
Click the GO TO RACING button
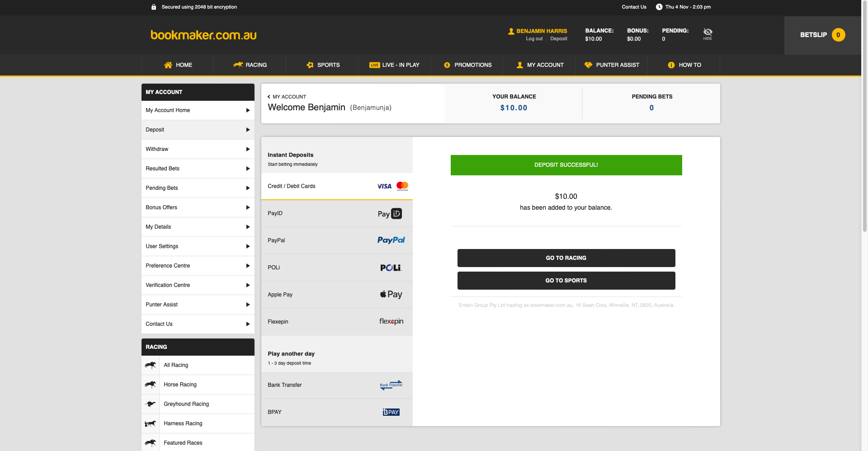click(x=566, y=258)
